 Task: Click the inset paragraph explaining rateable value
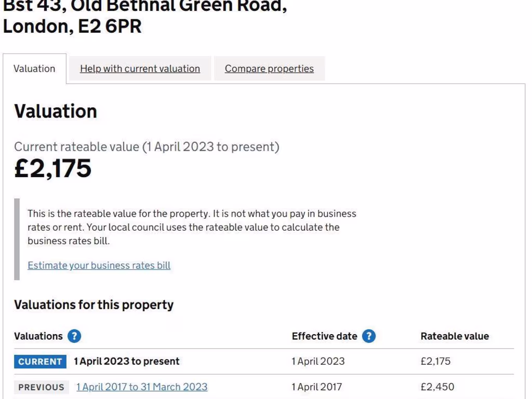pyautogui.click(x=192, y=227)
